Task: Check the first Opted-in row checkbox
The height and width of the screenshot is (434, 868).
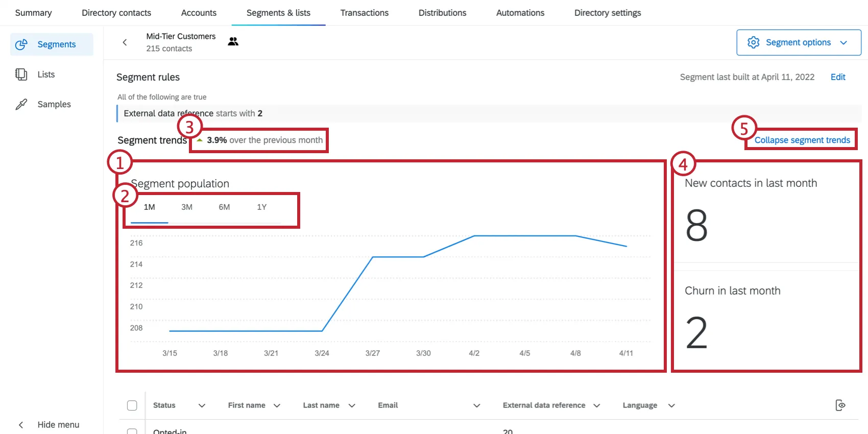Action: 132,431
